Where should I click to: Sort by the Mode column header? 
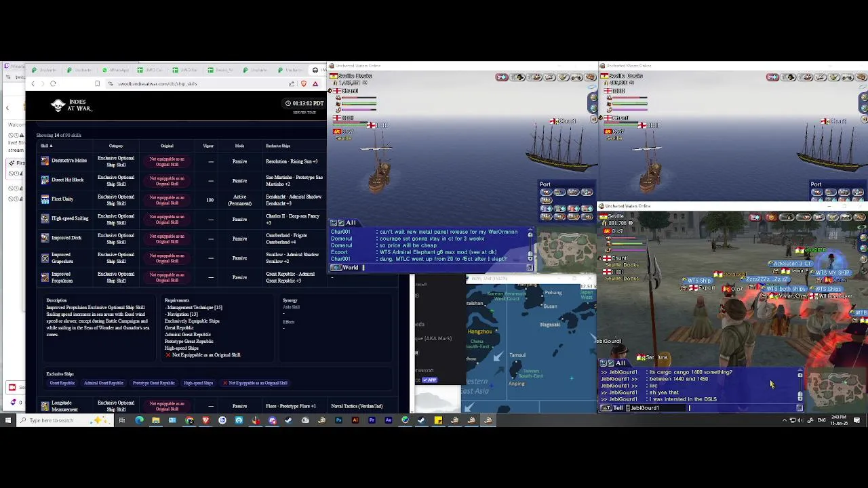tap(239, 146)
